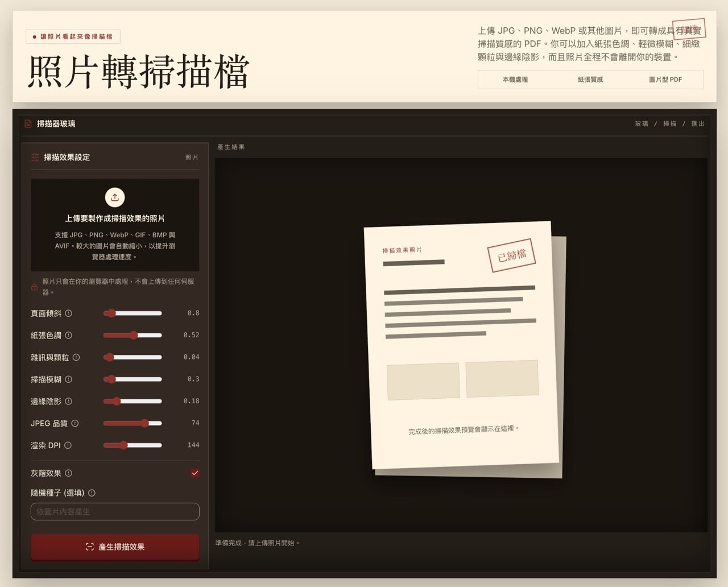Click the 準備完成 status message
This screenshot has width=728, height=587.
(x=257, y=543)
